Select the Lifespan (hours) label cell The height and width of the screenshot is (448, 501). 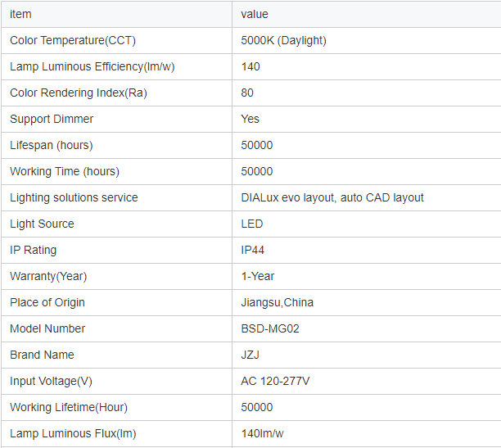tap(51, 145)
